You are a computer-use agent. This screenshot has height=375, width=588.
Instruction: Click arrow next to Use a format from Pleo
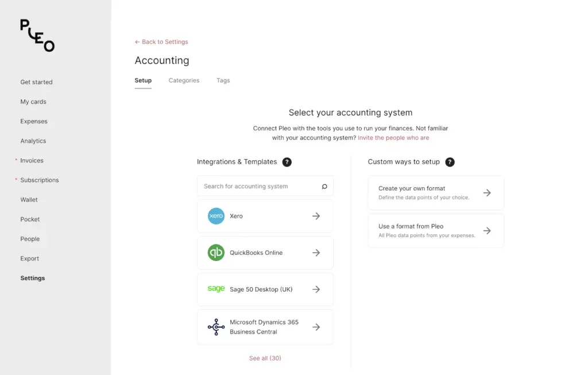tap(487, 231)
